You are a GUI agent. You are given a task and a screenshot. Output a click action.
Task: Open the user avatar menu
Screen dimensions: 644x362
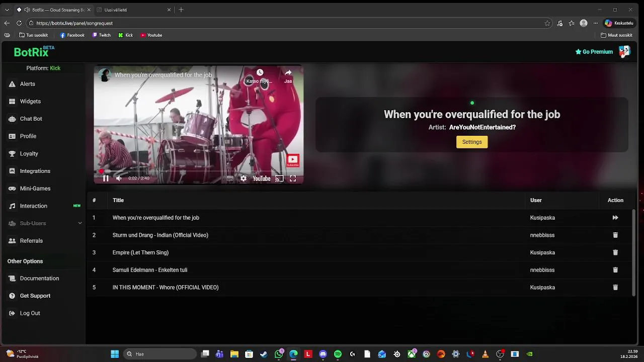(624, 51)
